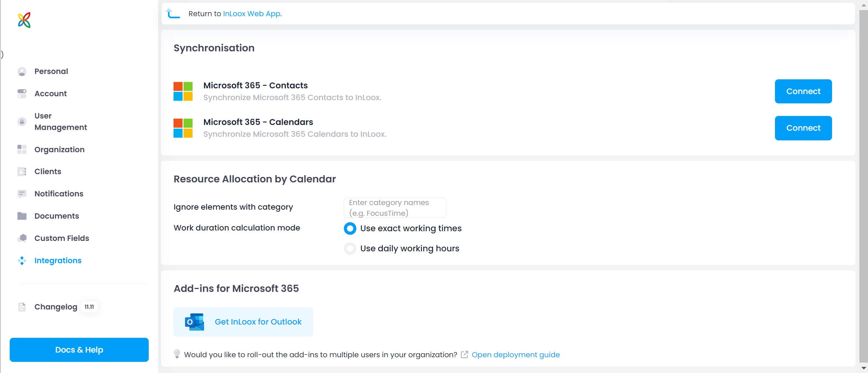868x373 pixels.
Task: Click the User Management lock icon
Action: coord(22,121)
